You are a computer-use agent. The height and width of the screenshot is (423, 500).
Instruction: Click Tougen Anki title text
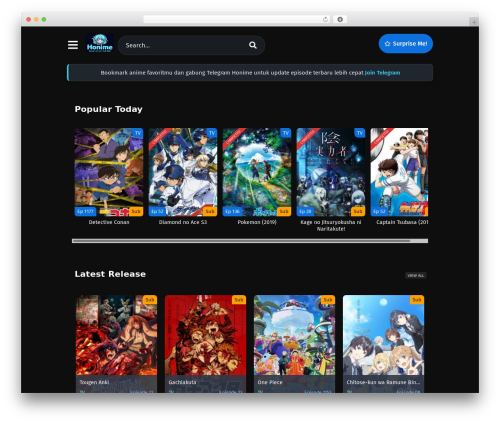(x=94, y=382)
